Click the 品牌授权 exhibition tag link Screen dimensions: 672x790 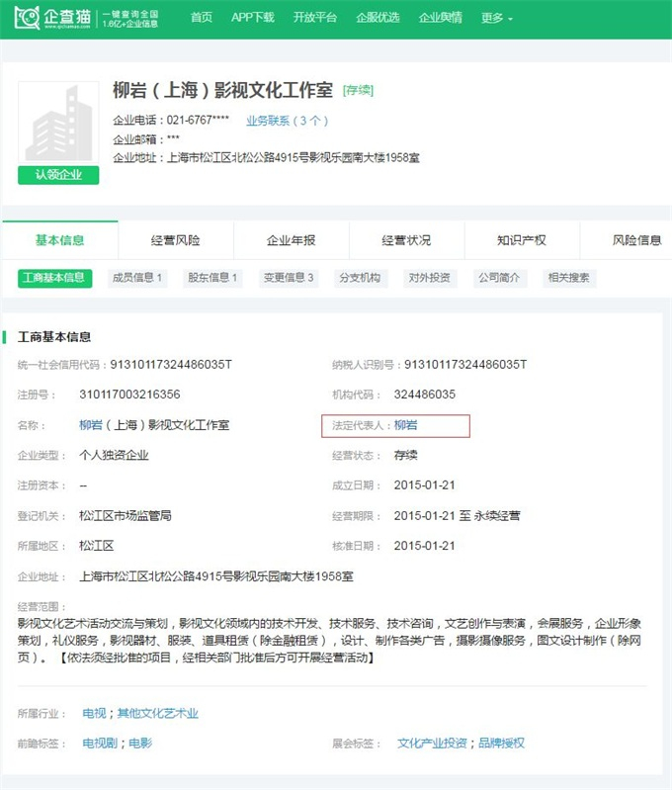point(501,744)
